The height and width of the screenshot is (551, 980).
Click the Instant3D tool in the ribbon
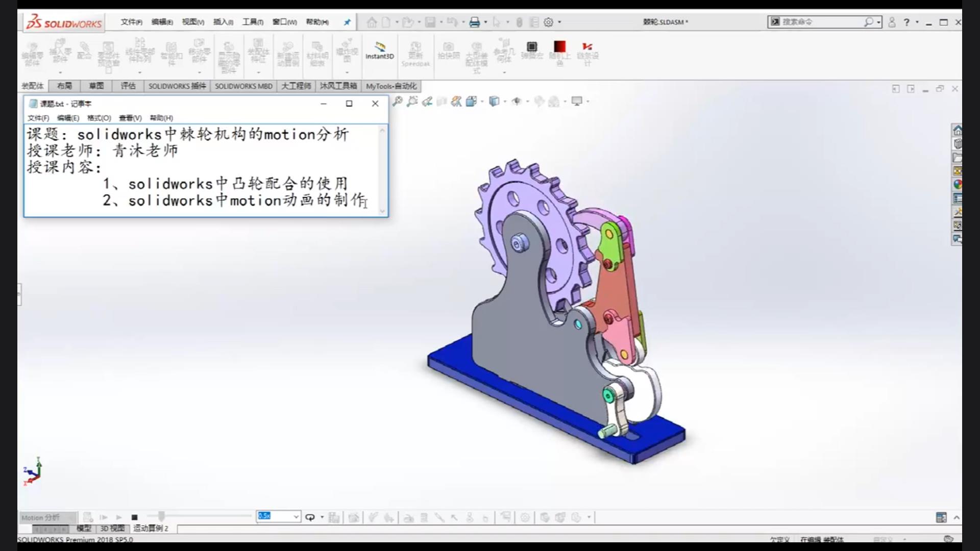pyautogui.click(x=379, y=51)
